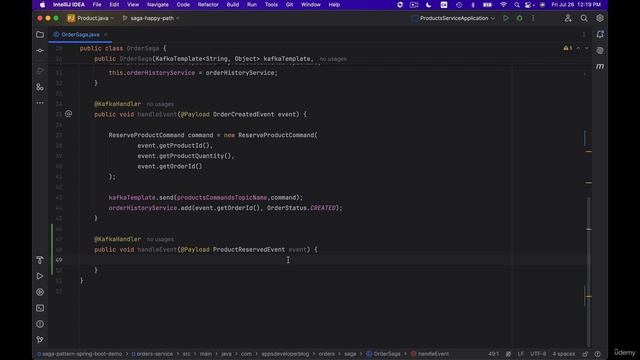Open macOS Spotlight search

click(x=517, y=5)
